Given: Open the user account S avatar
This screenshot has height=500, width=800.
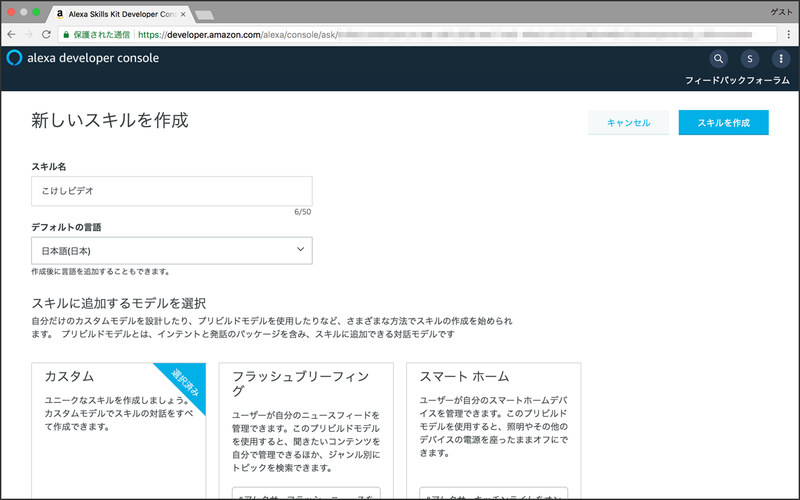Looking at the screenshot, I should pyautogui.click(x=749, y=59).
